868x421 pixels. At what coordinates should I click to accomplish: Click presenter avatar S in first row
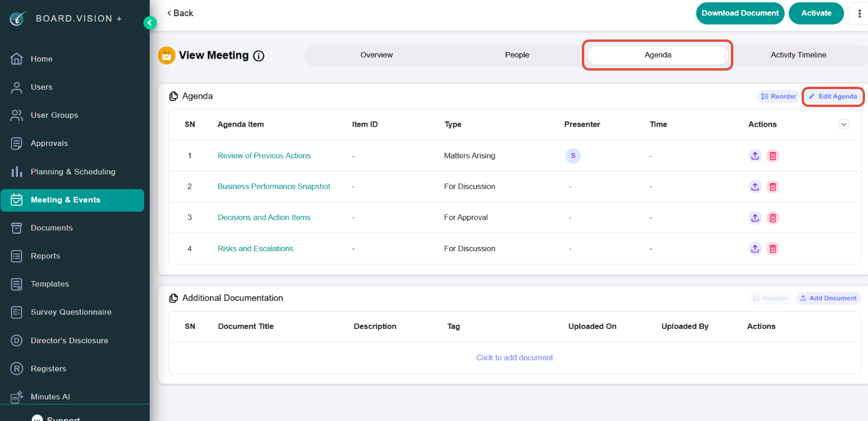pos(573,155)
